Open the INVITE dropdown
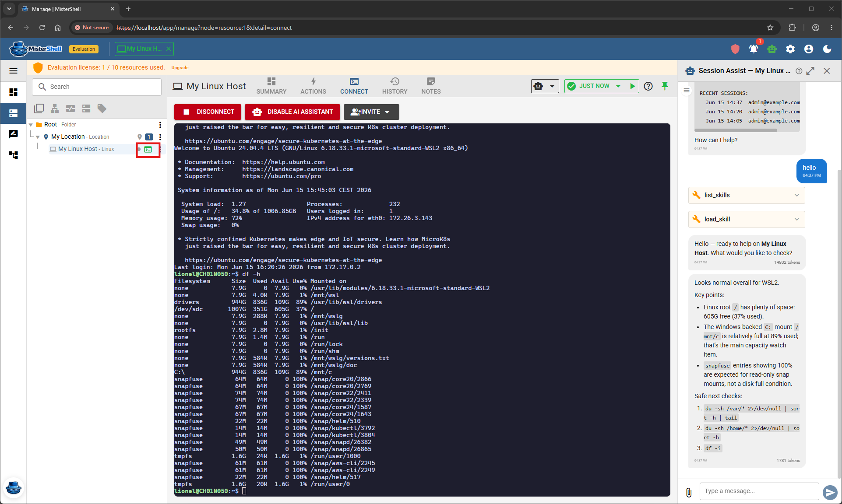 371,112
